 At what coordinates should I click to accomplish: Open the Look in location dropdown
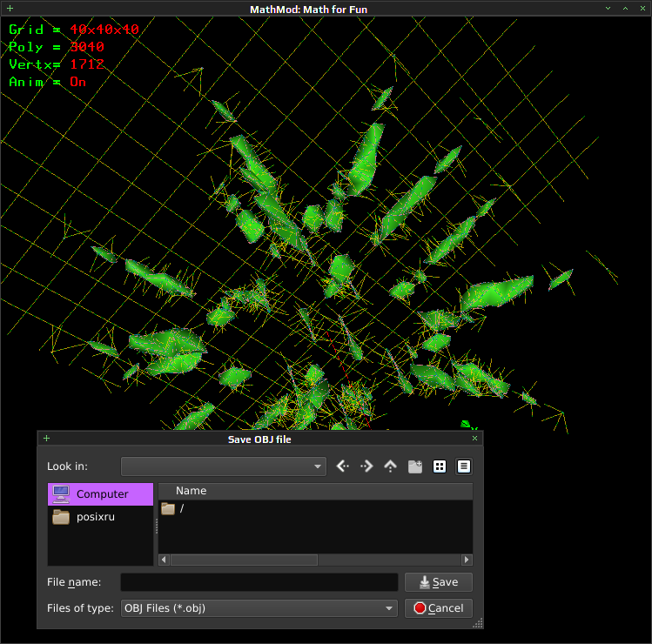[224, 466]
